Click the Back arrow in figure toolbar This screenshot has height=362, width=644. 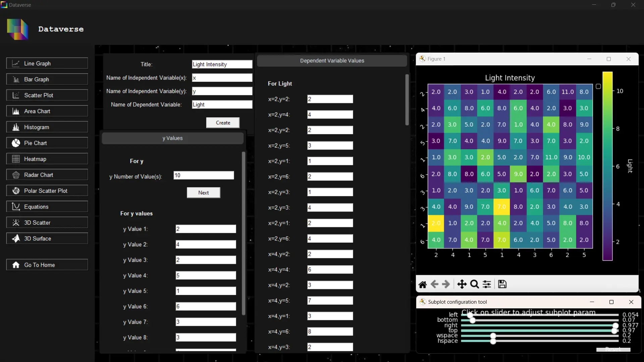(x=434, y=284)
